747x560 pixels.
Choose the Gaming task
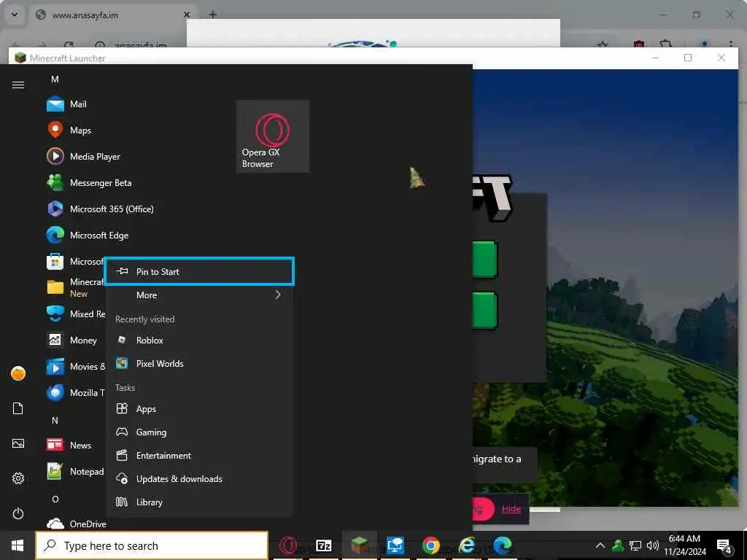199,432
